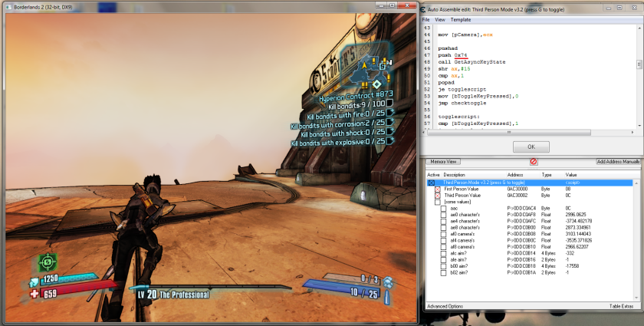Click the code editor's horizontal scrollbar thumb
Screen dimensions: 644x326
point(509,133)
